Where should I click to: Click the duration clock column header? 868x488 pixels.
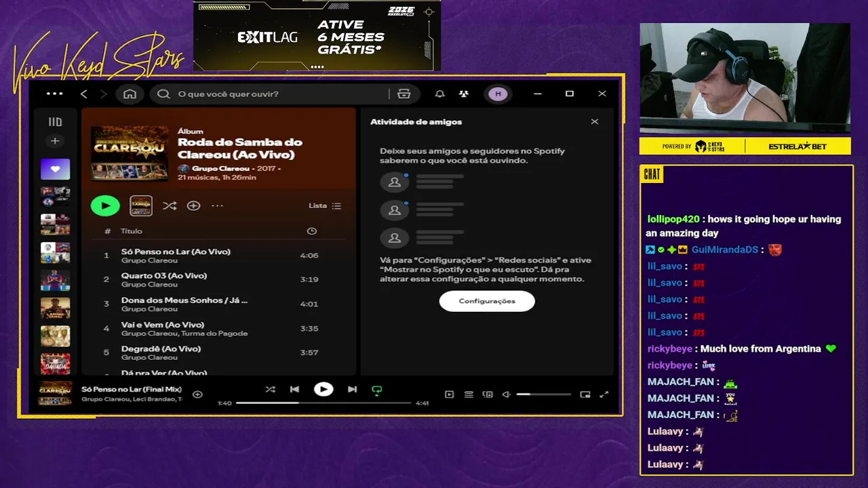[311, 231]
